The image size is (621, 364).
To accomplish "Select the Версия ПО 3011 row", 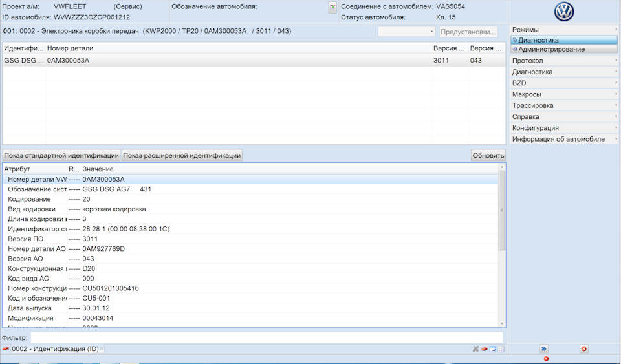I will 250,239.
